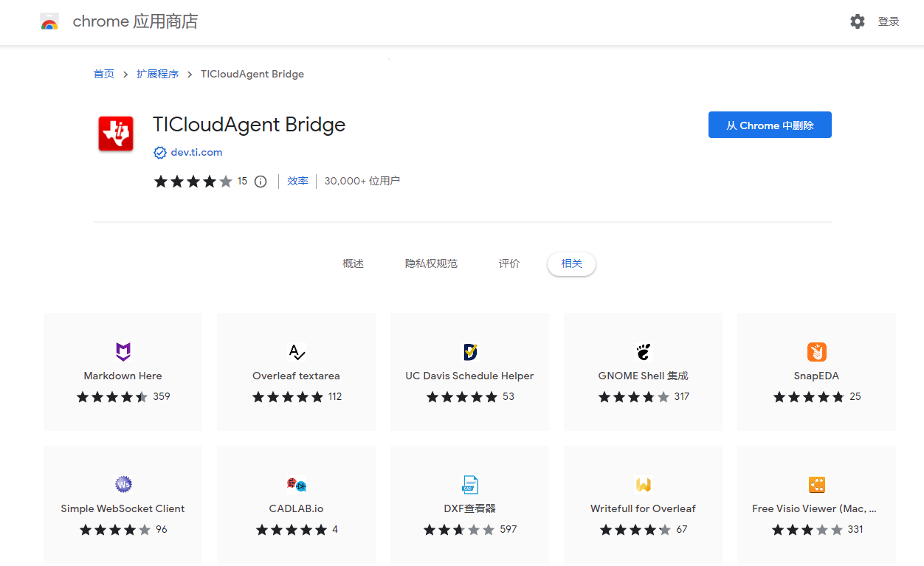Image resolution: width=924 pixels, height=566 pixels.
Task: Open the Simple WebSocket Client title
Action: [x=123, y=509]
